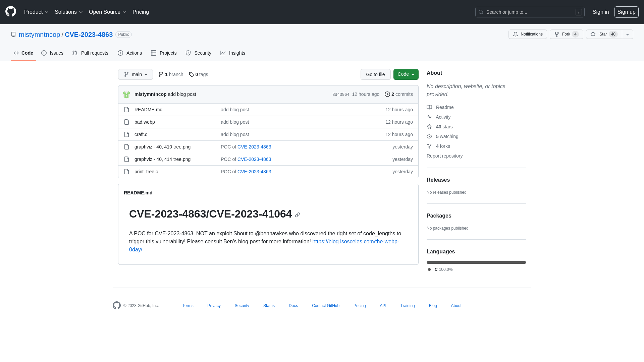Viewport: 644px width, 362px height.
Task: Click the mistymntncop owner link in title
Action: (x=39, y=35)
